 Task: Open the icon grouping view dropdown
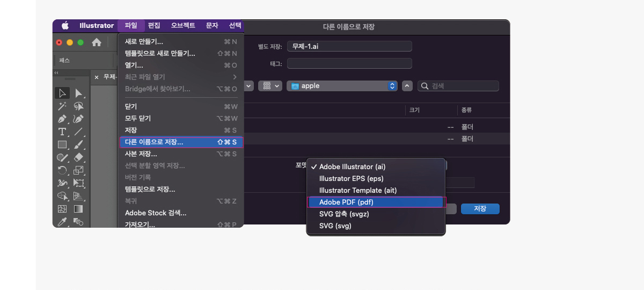270,86
